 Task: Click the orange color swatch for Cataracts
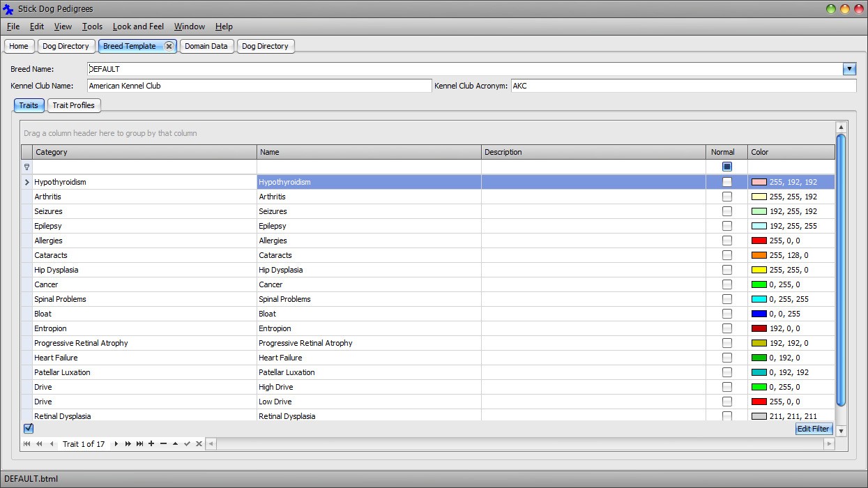(759, 255)
